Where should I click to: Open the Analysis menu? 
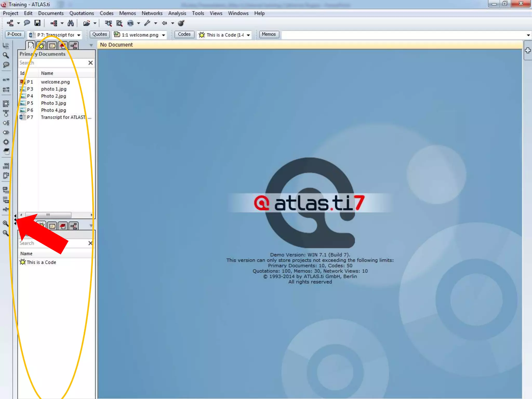coord(177,13)
